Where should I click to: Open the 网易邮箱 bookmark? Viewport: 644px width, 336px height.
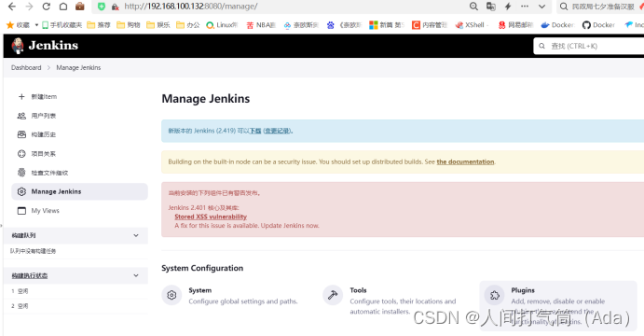(515, 25)
